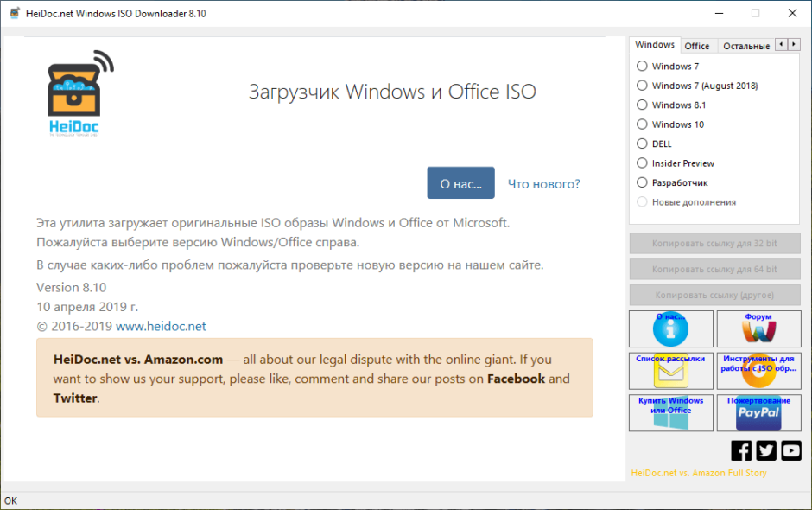Select the Windows 10 radio button
812x510 pixels.
pyautogui.click(x=642, y=124)
